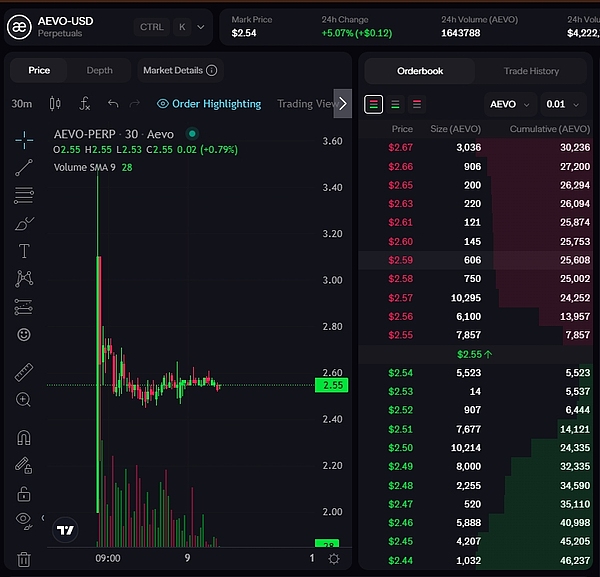Open candlestick chart style selector
The height and width of the screenshot is (577, 600).
pyautogui.click(x=55, y=104)
